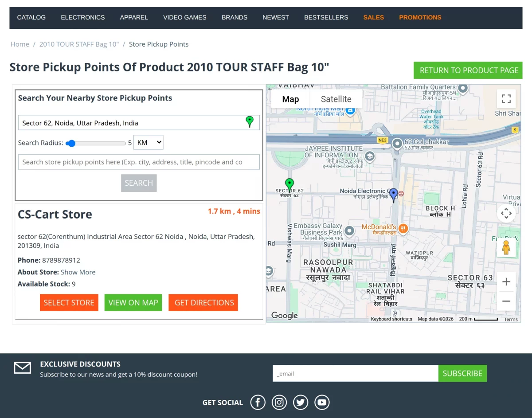
Task: Open the Promotions menu item
Action: [x=420, y=17]
